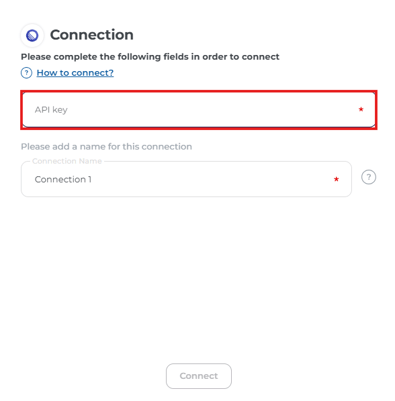
Task: Click the word connect at the end of the instruction line
Action: coord(260,57)
